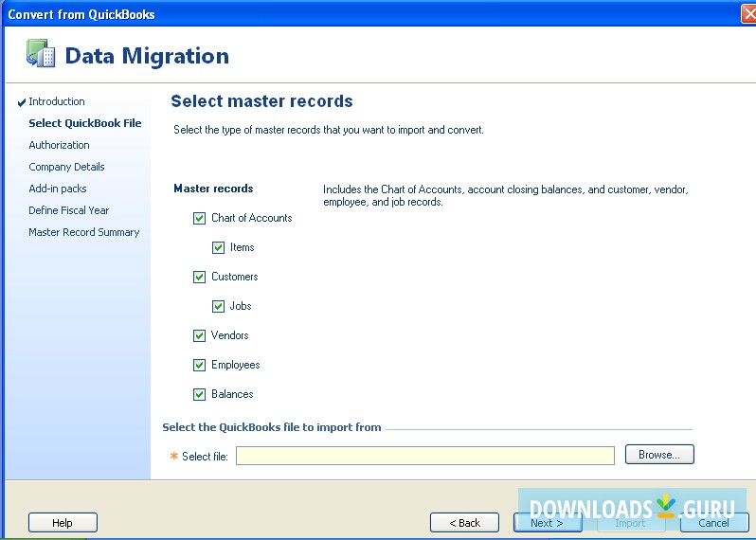Screen dimensions: 756x540
Task: Uncheck the Balances checkbox
Action: point(199,395)
